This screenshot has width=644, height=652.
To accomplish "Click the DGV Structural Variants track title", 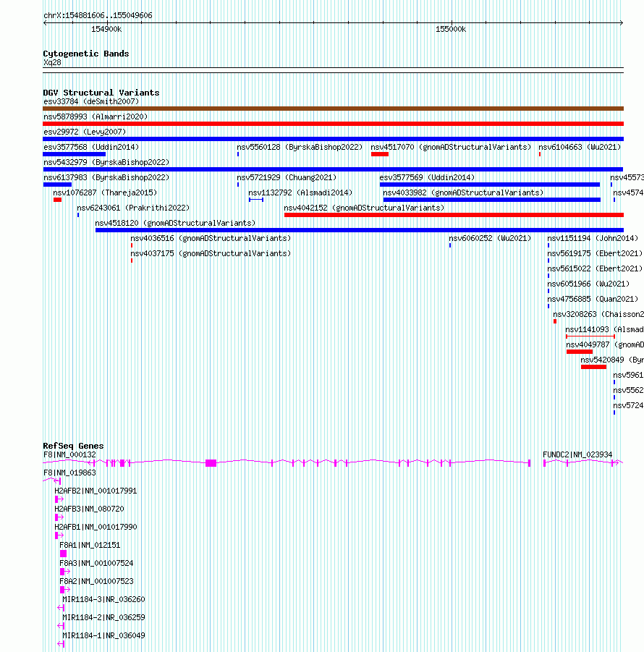I will click(101, 93).
